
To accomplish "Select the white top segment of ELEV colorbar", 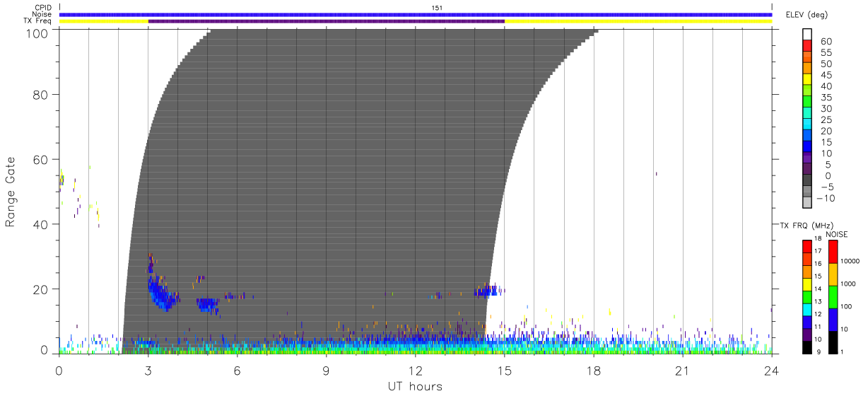I will [x=807, y=35].
